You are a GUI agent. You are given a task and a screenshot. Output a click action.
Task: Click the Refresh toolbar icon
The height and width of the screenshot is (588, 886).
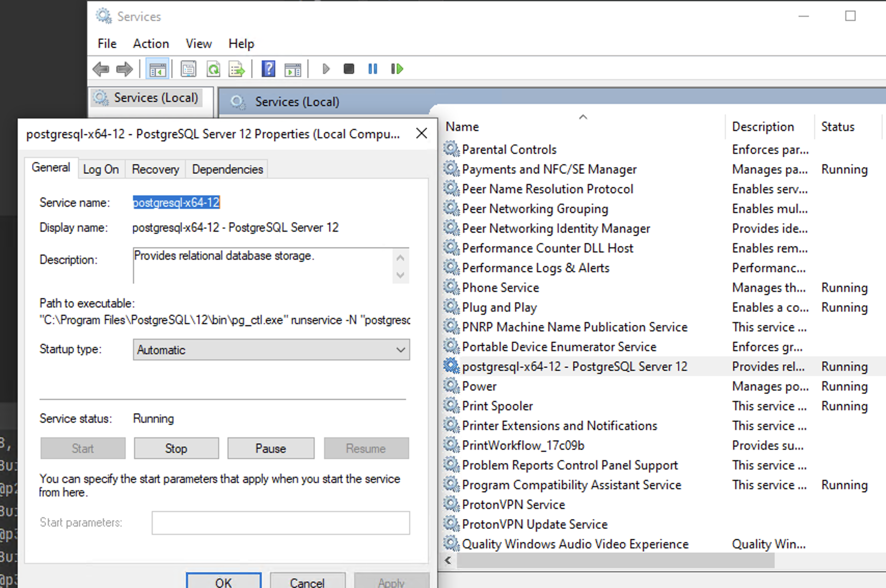click(x=213, y=69)
